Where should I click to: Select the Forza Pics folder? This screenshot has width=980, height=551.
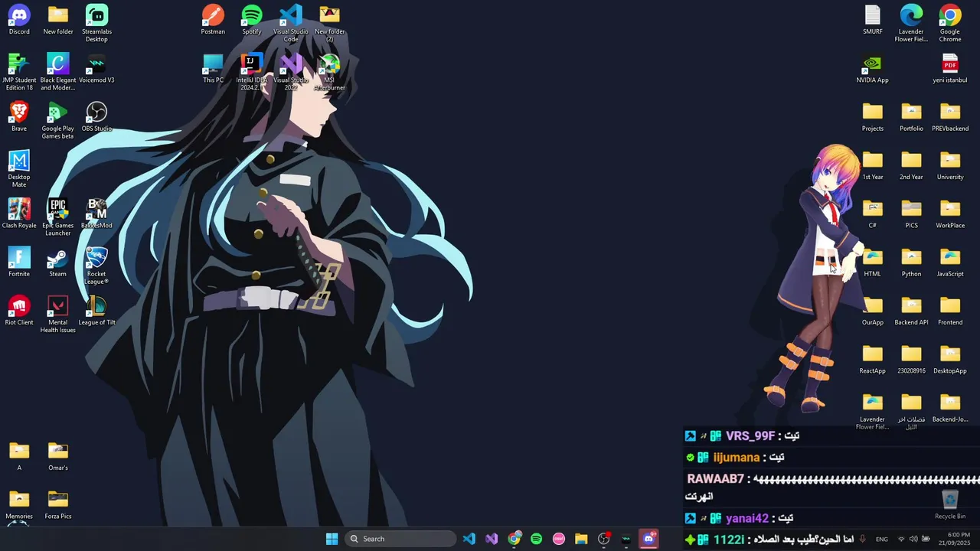(58, 504)
